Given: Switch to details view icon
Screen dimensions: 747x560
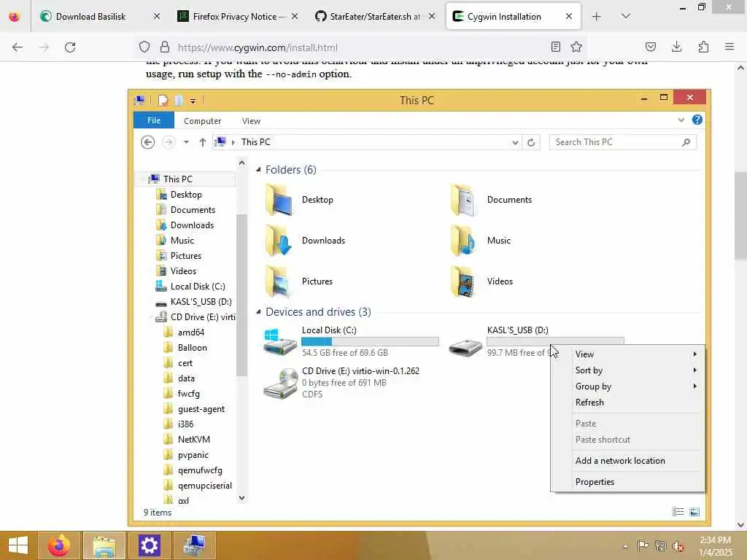Looking at the screenshot, I should point(678,512).
